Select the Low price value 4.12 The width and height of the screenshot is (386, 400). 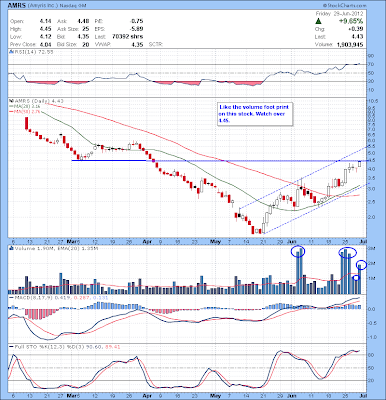click(45, 37)
